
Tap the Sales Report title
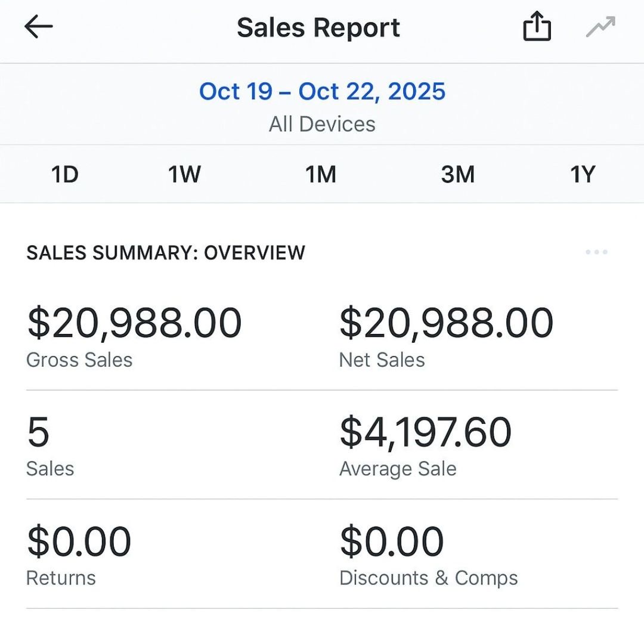pos(318,28)
